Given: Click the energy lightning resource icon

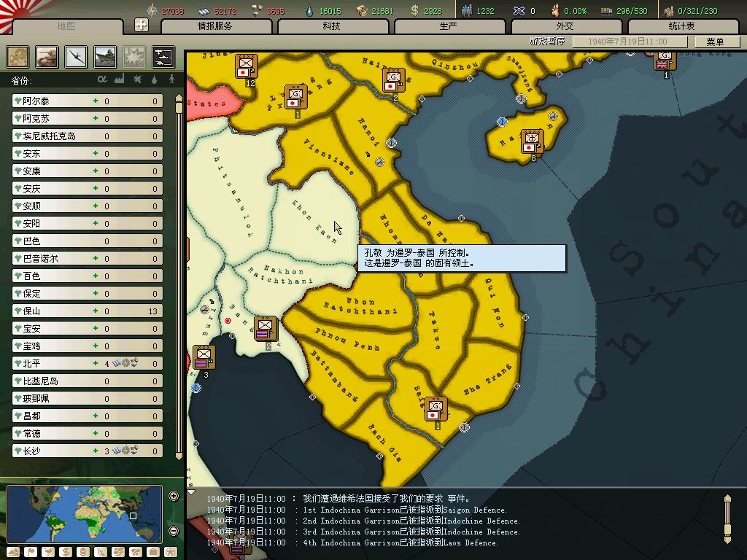Looking at the screenshot, I should 152,10.
